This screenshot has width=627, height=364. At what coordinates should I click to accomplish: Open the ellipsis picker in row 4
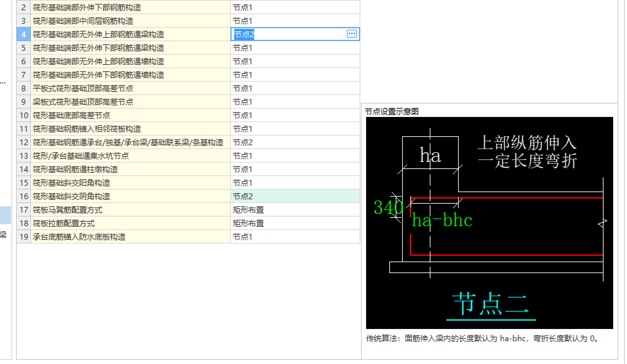click(352, 34)
